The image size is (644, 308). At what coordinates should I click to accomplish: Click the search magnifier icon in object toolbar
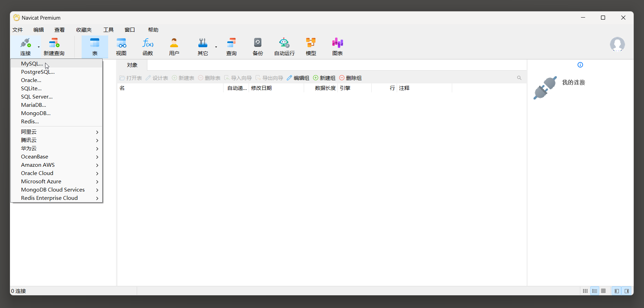[519, 78]
